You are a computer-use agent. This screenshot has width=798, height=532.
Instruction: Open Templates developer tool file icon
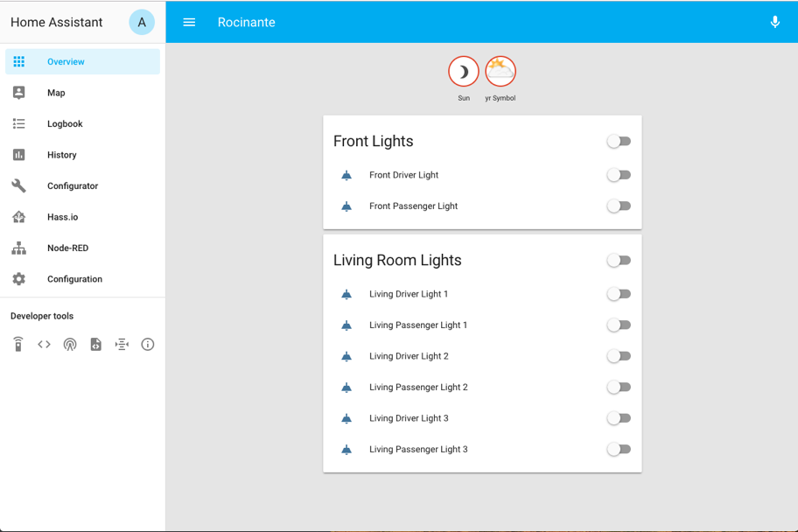coord(95,344)
